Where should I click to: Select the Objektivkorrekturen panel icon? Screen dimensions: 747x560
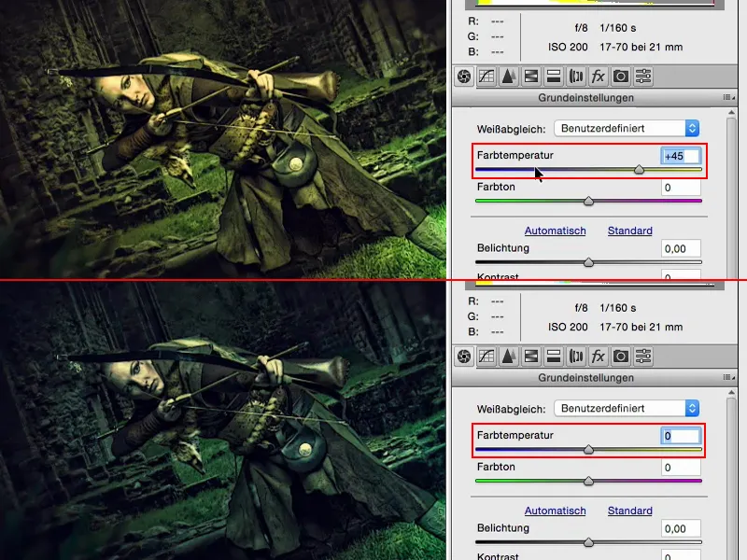576,77
